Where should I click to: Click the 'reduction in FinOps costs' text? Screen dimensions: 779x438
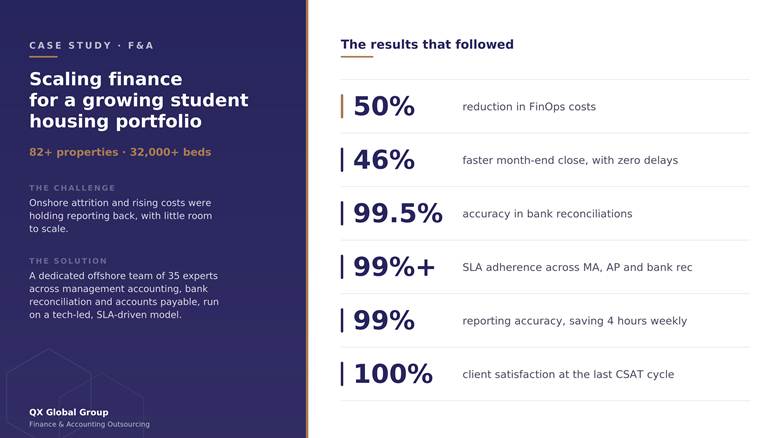(529, 107)
